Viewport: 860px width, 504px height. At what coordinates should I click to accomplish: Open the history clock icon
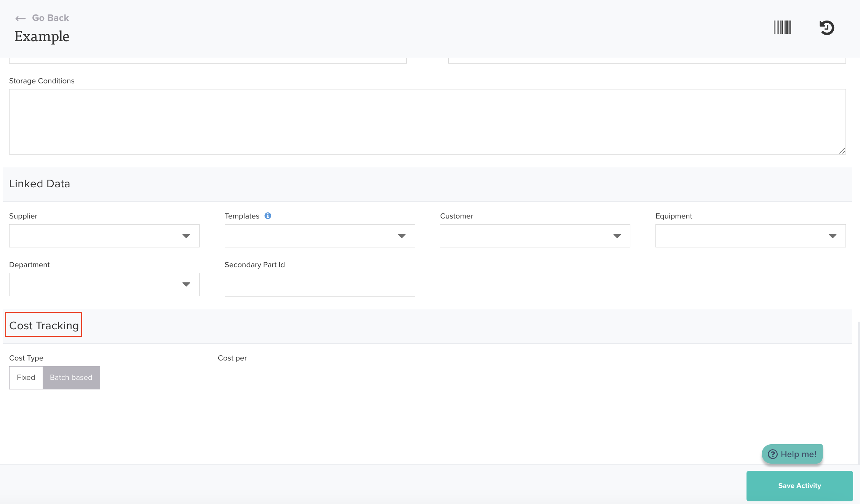[826, 28]
